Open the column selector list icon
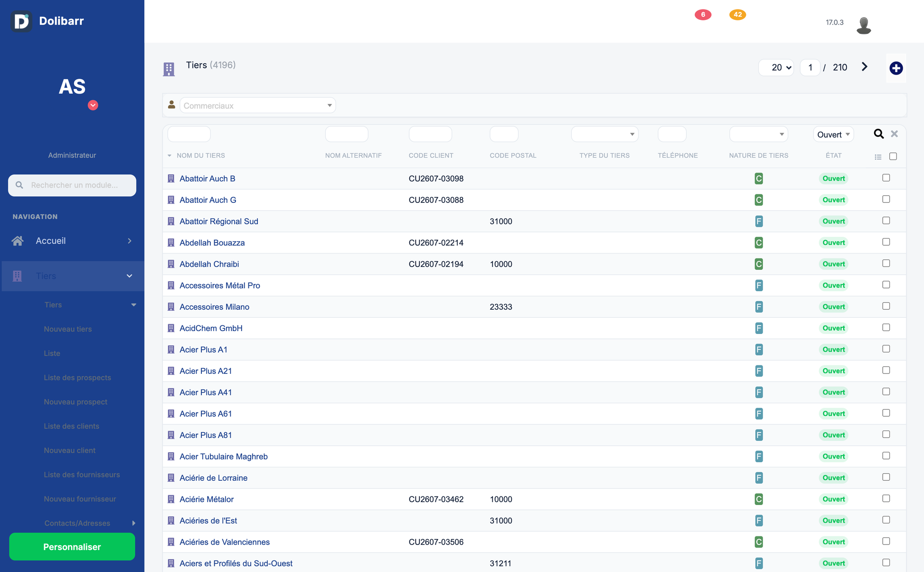924x572 pixels. click(x=878, y=157)
